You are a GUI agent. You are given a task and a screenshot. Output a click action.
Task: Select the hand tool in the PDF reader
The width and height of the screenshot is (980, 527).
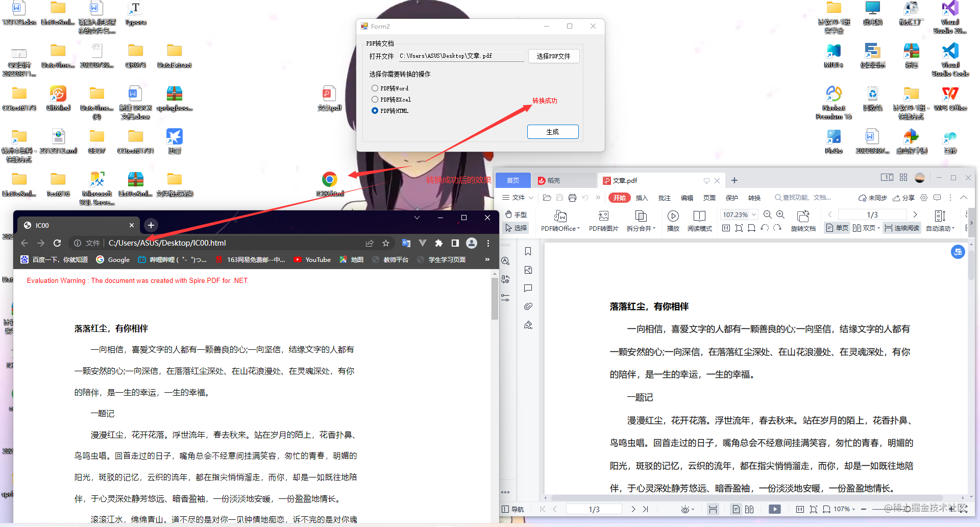(516, 214)
